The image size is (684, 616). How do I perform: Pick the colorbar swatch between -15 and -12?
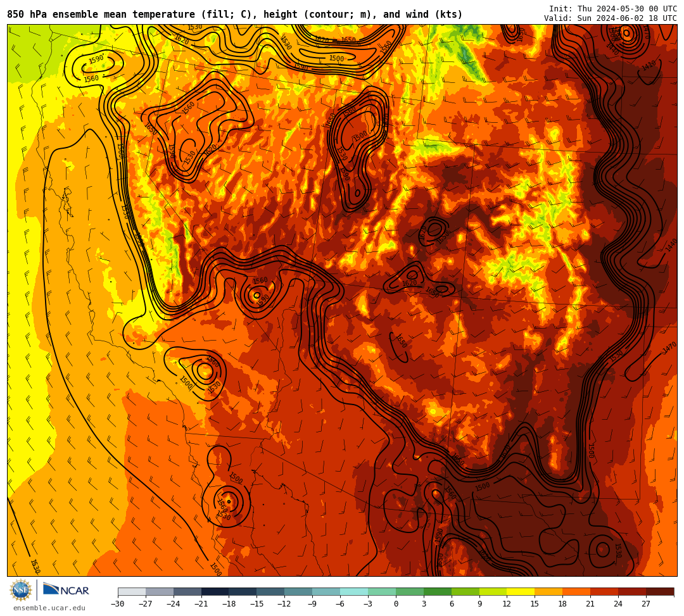pos(271,591)
